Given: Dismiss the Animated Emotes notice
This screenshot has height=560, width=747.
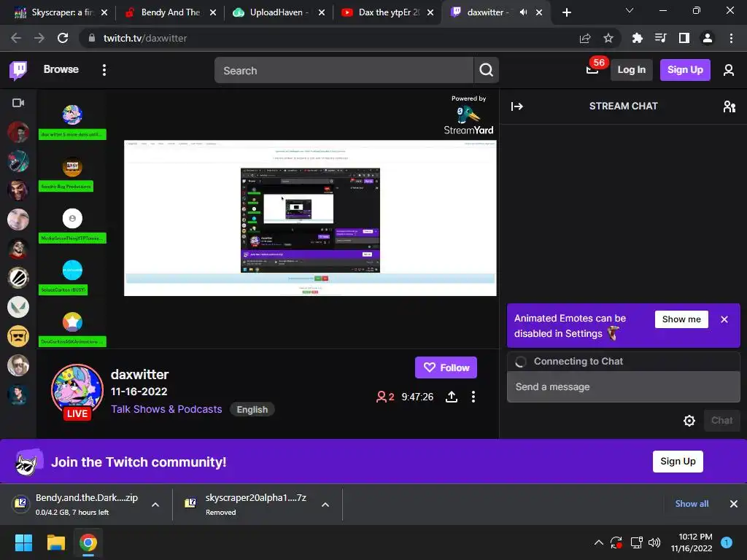Looking at the screenshot, I should coord(724,319).
